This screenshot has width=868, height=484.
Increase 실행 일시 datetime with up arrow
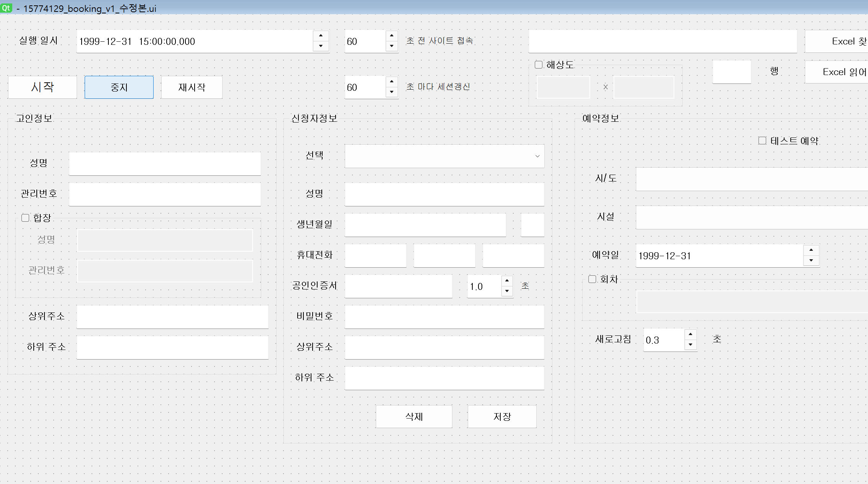(x=321, y=36)
